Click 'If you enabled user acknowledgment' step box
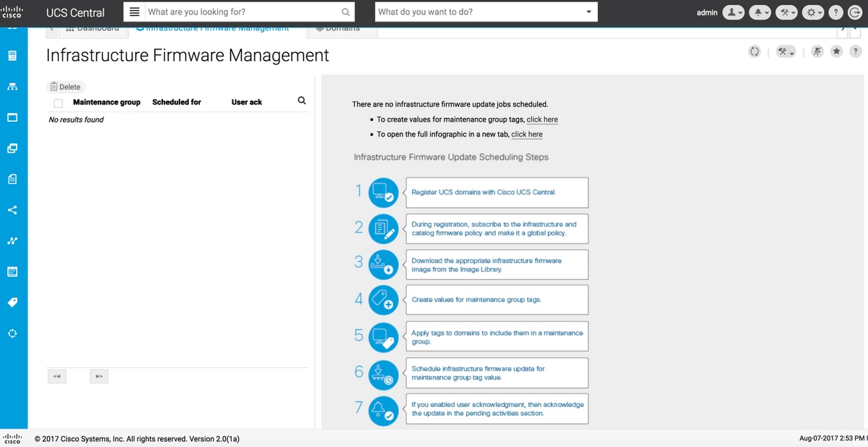 (x=497, y=409)
